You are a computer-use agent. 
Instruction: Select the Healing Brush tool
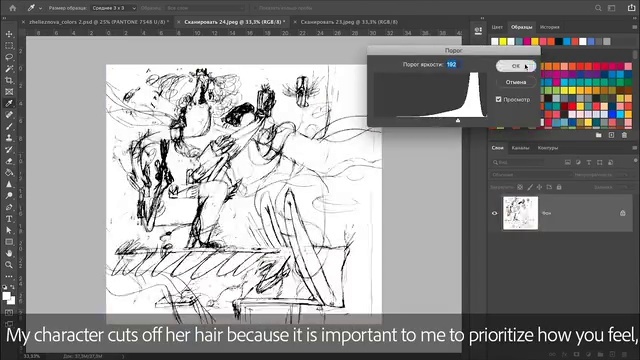coord(9,115)
